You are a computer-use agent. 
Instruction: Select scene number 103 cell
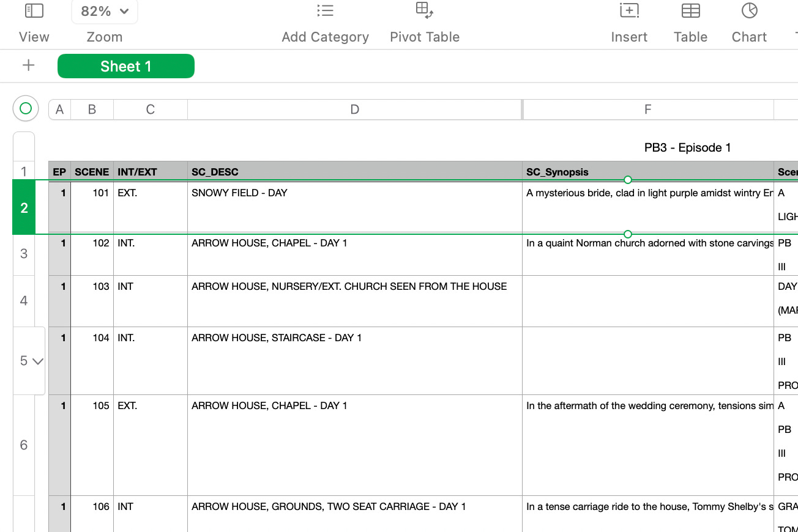(x=92, y=301)
